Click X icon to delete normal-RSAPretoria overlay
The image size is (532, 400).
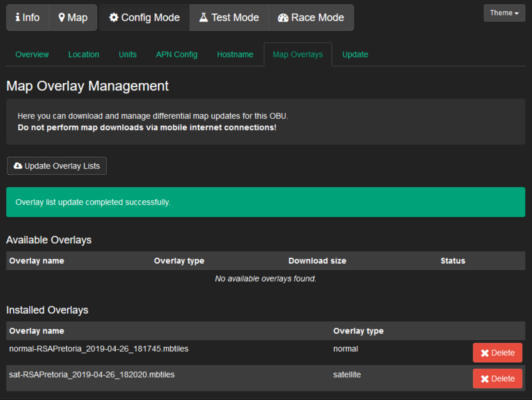pyautogui.click(x=485, y=353)
